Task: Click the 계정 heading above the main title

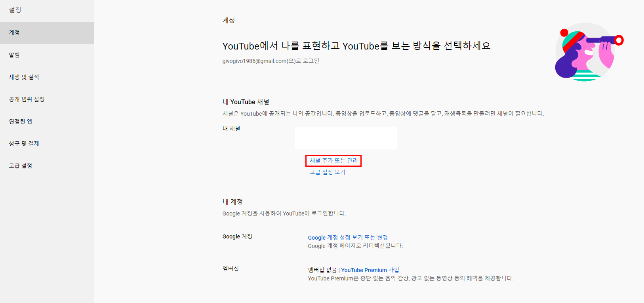Action: point(229,20)
